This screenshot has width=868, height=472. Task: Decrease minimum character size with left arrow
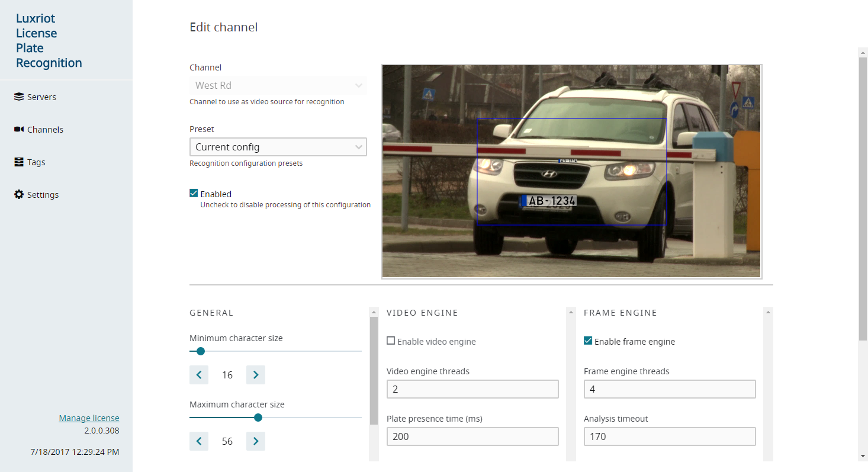tap(199, 375)
